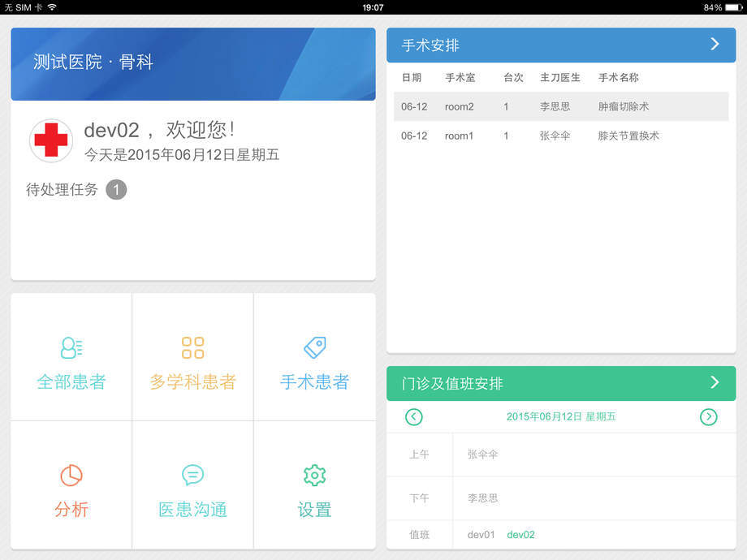Tap 06-12 date in room2 row
This screenshot has width=747, height=560.
click(x=414, y=106)
